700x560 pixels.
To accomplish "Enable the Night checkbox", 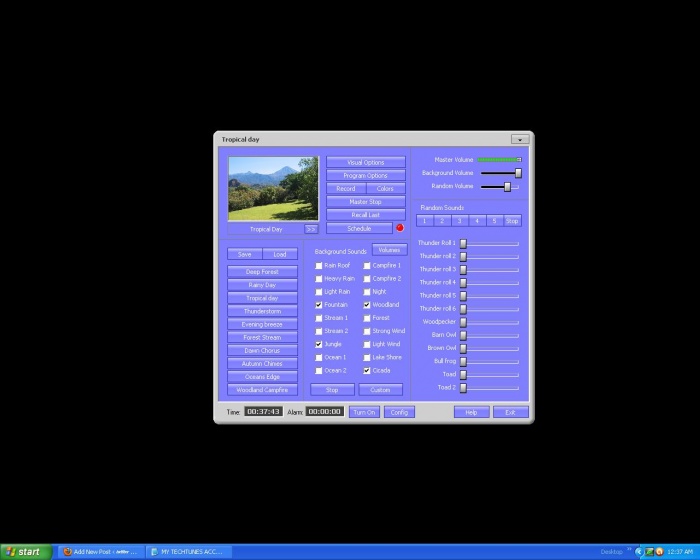I will 367,292.
